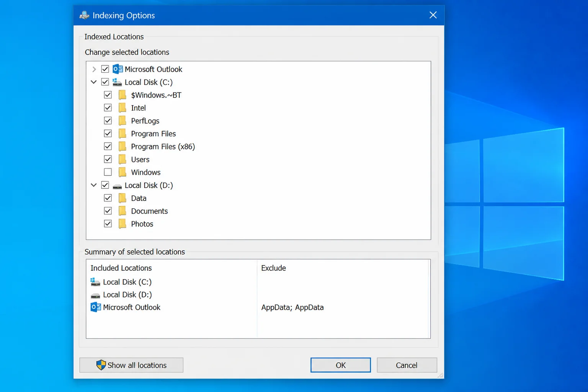This screenshot has width=588, height=392.
Task: Check the Windows folder checkbox
Action: (108, 172)
